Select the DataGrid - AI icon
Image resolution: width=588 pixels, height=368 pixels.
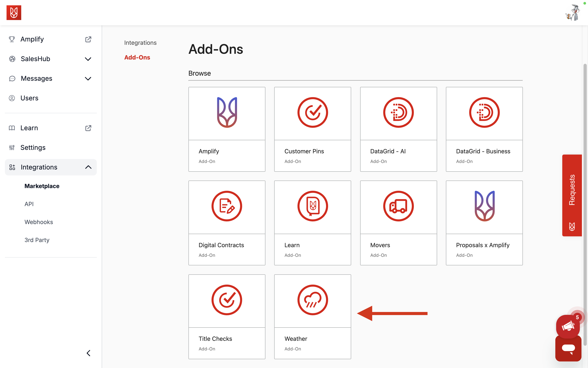click(x=399, y=112)
